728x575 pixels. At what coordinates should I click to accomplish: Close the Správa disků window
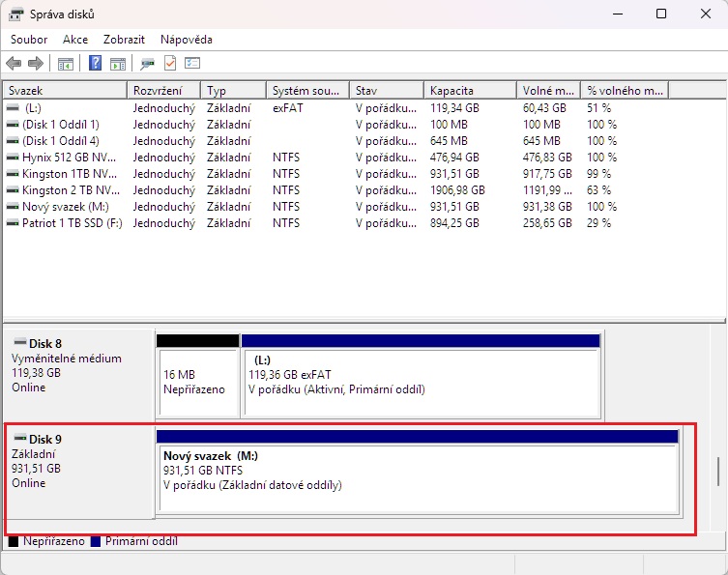point(705,14)
